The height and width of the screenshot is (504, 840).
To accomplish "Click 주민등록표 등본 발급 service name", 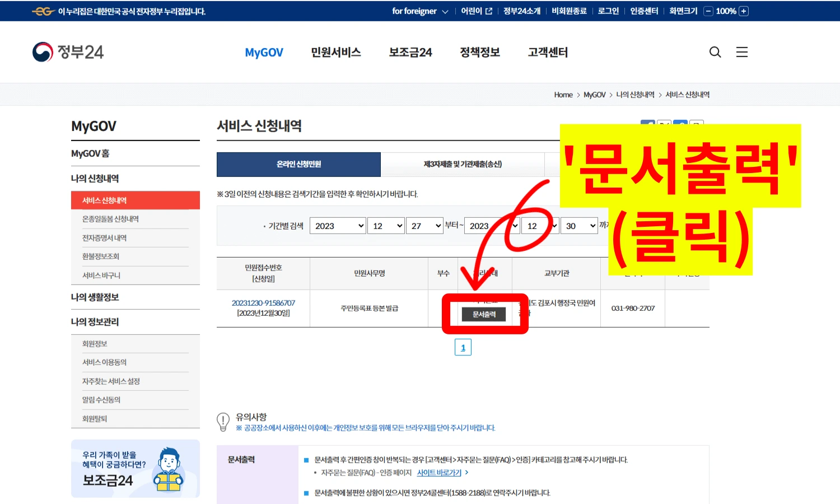I will [x=370, y=309].
